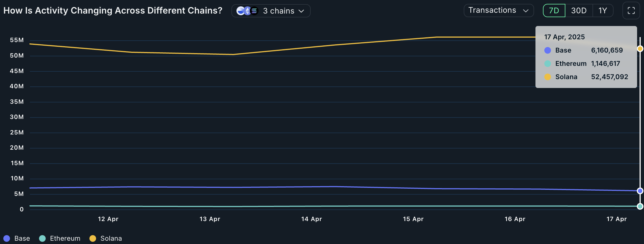The width and height of the screenshot is (644, 244).
Task: Click the Solana data point marker
Action: 640,49
